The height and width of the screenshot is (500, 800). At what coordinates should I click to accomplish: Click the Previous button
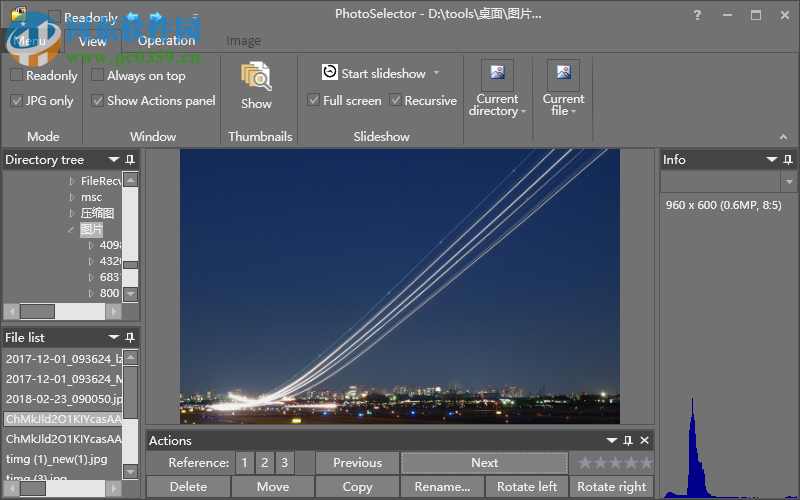click(357, 463)
